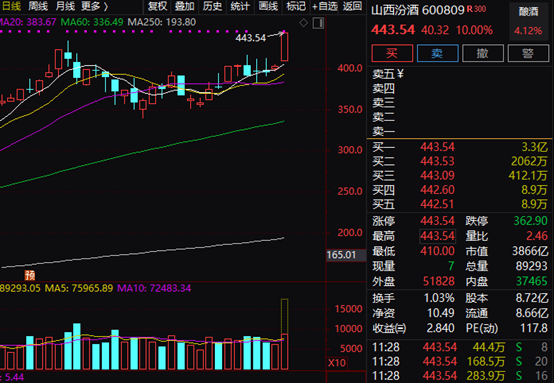
Task: Click the 标记 mark toolbar item
Action: 296,6
